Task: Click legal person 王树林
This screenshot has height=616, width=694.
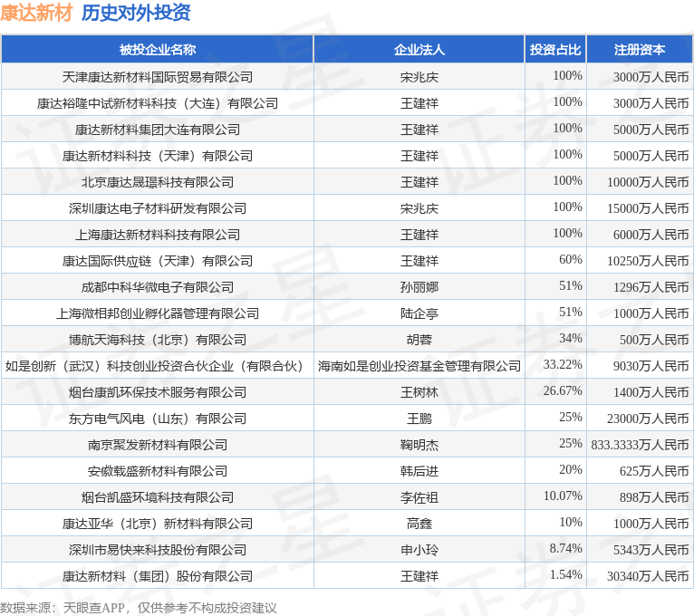Action: (x=419, y=392)
